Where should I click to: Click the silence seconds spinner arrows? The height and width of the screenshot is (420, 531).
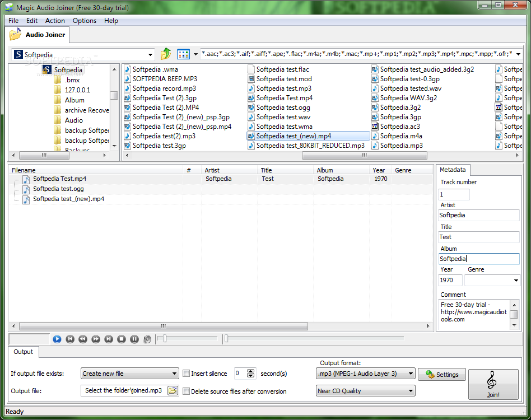click(x=250, y=374)
